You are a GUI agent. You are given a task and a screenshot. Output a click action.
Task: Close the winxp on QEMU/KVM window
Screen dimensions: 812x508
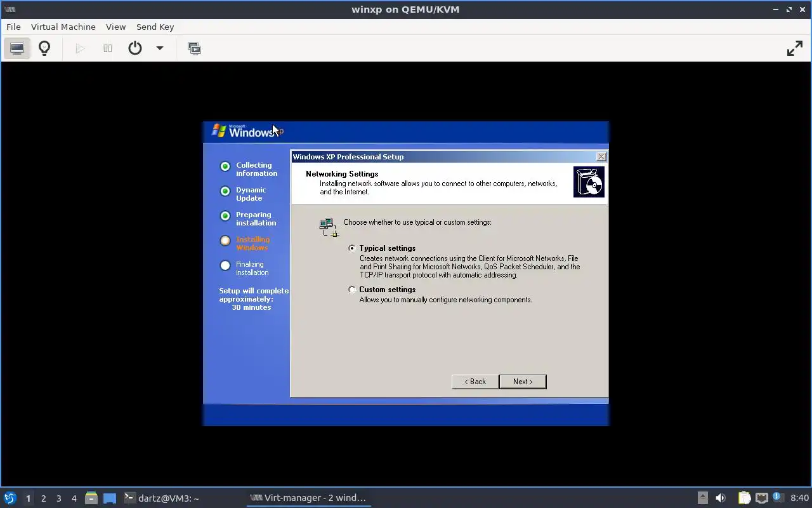coord(802,10)
